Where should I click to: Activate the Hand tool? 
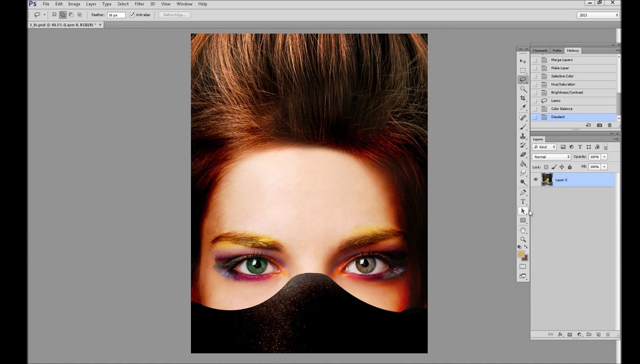[523, 230]
